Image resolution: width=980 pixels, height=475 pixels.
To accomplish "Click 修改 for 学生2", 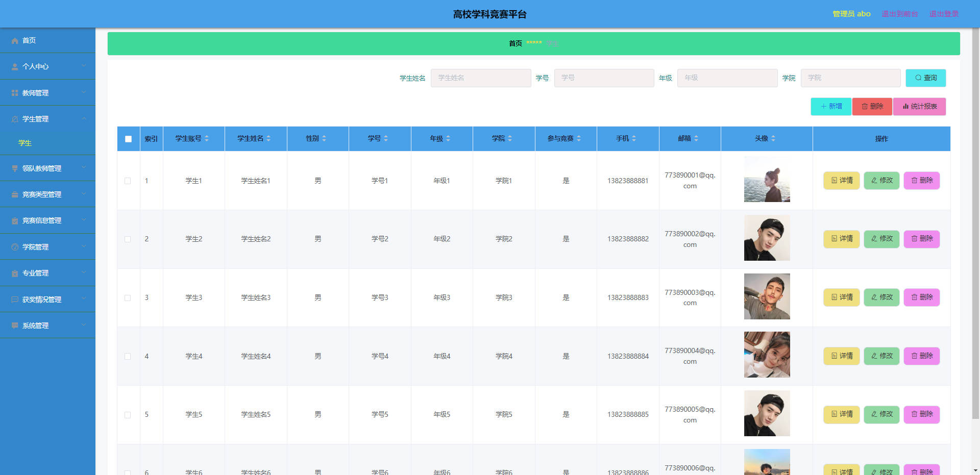I will 882,239.
